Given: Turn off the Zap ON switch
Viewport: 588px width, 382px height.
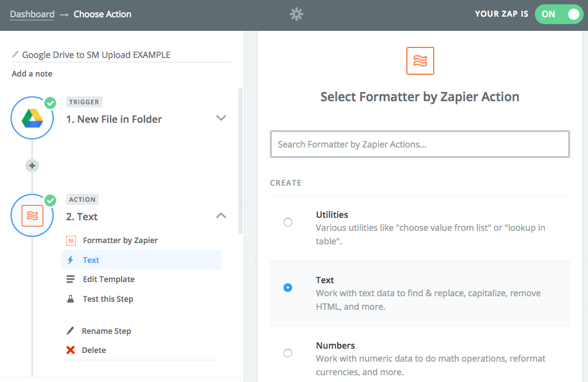Looking at the screenshot, I should pos(559,14).
